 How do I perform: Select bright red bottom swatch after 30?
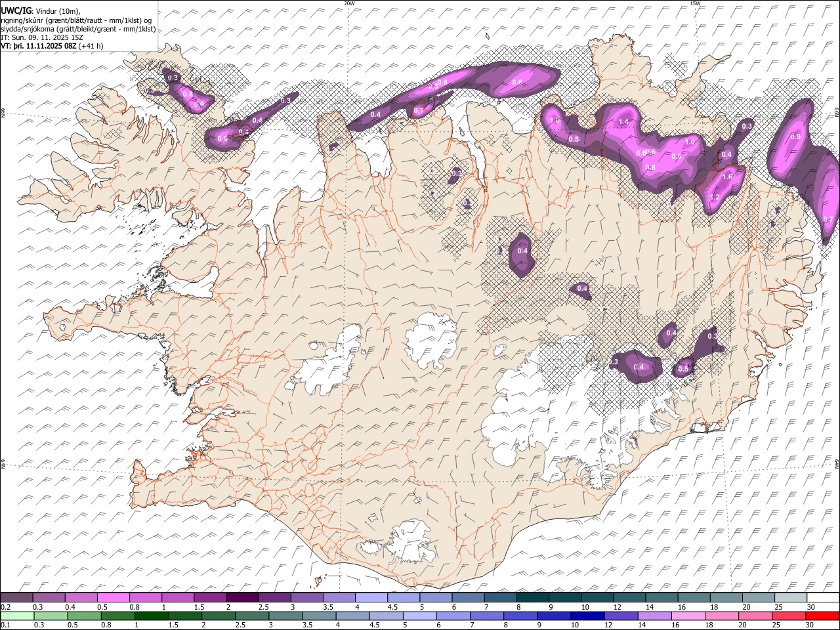click(823, 616)
